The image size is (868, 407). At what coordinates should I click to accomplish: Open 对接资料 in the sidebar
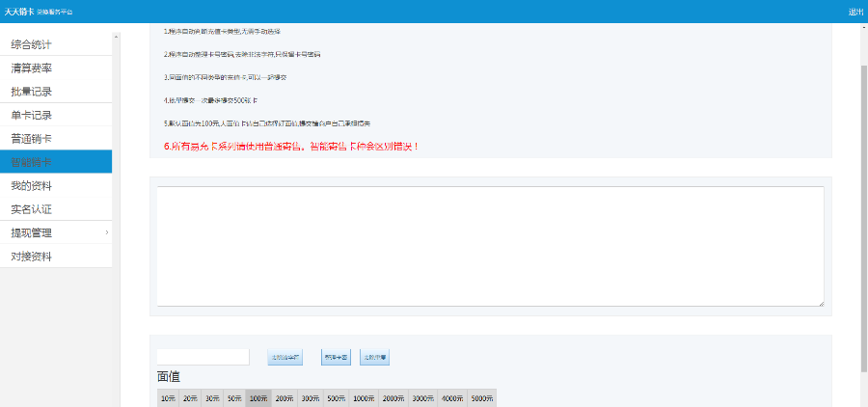tap(31, 257)
